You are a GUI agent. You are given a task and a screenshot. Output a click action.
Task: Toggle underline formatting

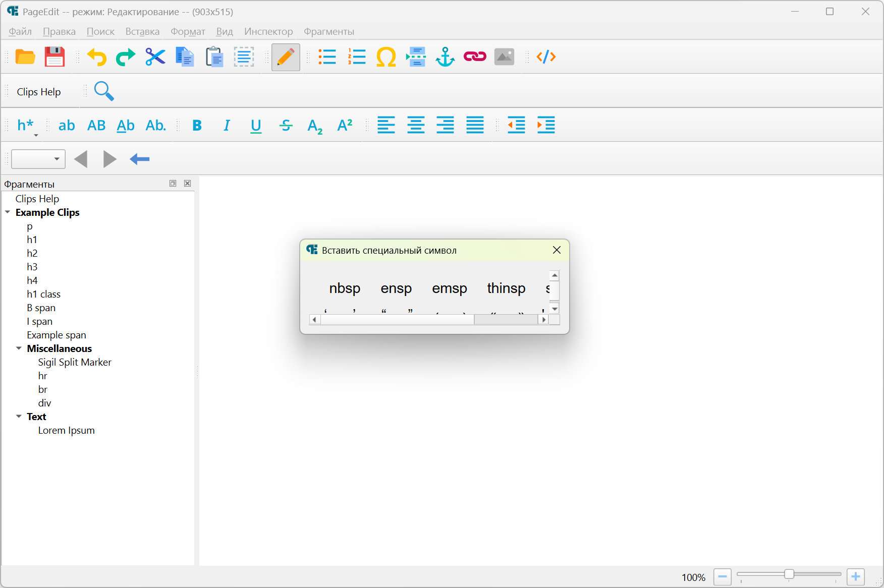256,126
